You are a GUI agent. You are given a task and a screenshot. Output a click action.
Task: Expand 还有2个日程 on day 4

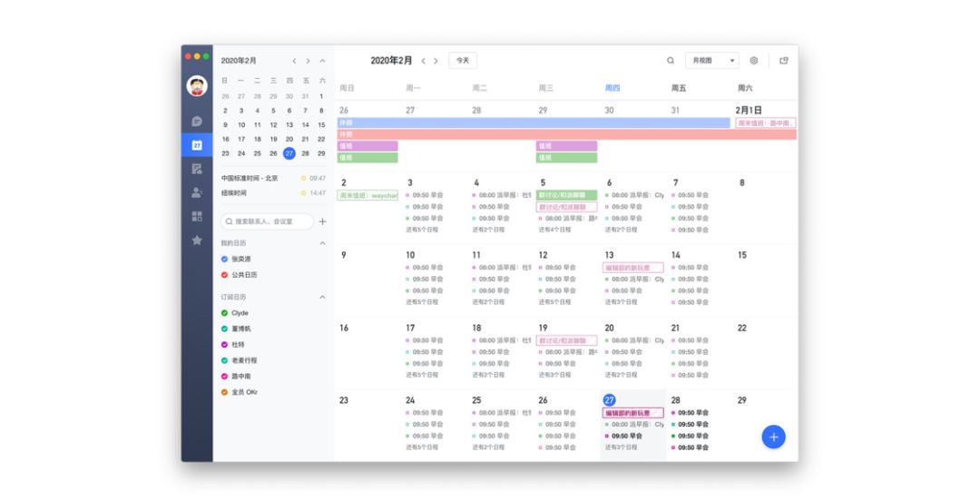(x=489, y=230)
